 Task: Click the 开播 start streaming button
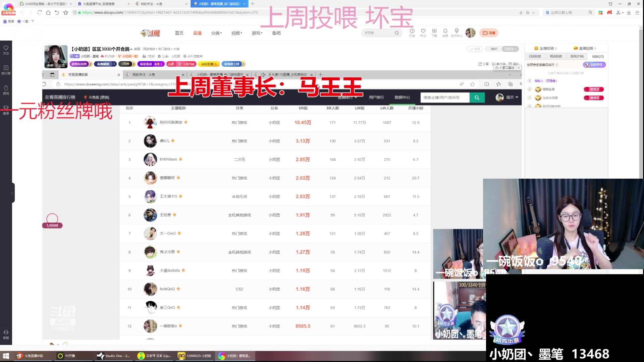click(489, 33)
